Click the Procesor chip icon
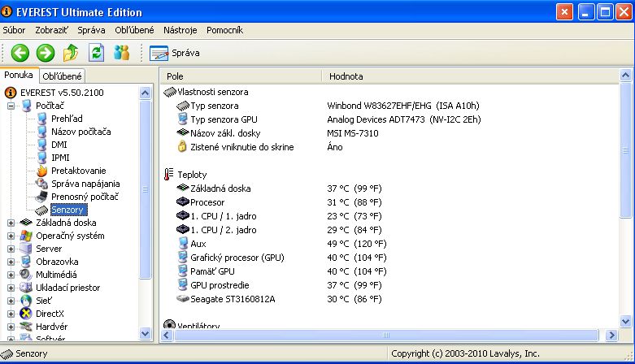 coord(183,201)
